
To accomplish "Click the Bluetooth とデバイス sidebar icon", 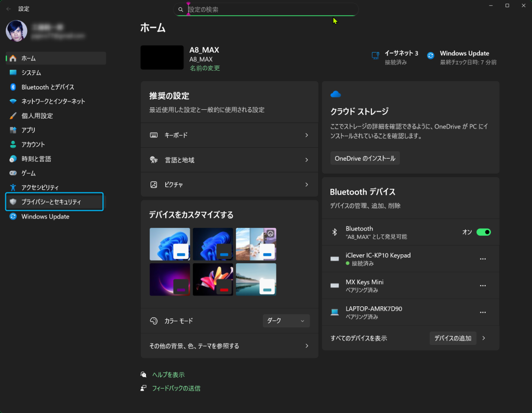I will point(13,87).
